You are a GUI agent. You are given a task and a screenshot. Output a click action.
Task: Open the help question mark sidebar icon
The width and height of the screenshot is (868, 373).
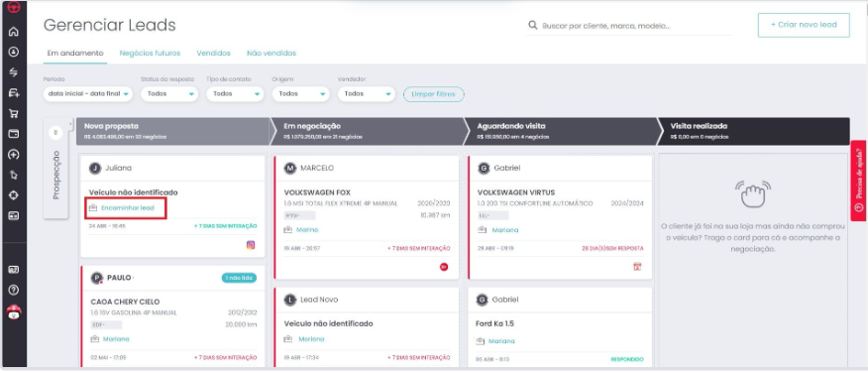pyautogui.click(x=14, y=290)
